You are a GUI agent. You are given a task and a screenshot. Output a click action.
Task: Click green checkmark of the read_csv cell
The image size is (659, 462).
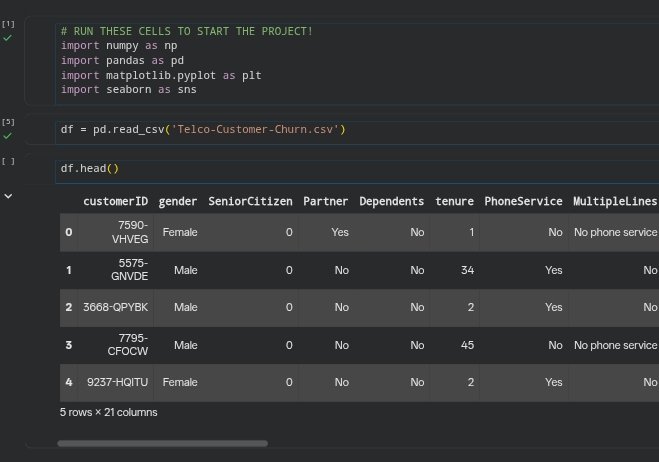[x=7, y=136]
